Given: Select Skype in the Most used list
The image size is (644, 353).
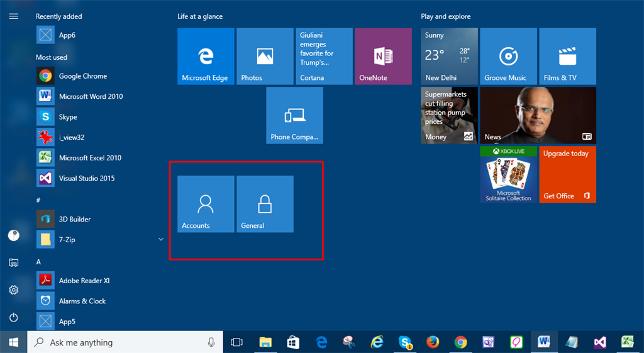Looking at the screenshot, I should point(68,117).
